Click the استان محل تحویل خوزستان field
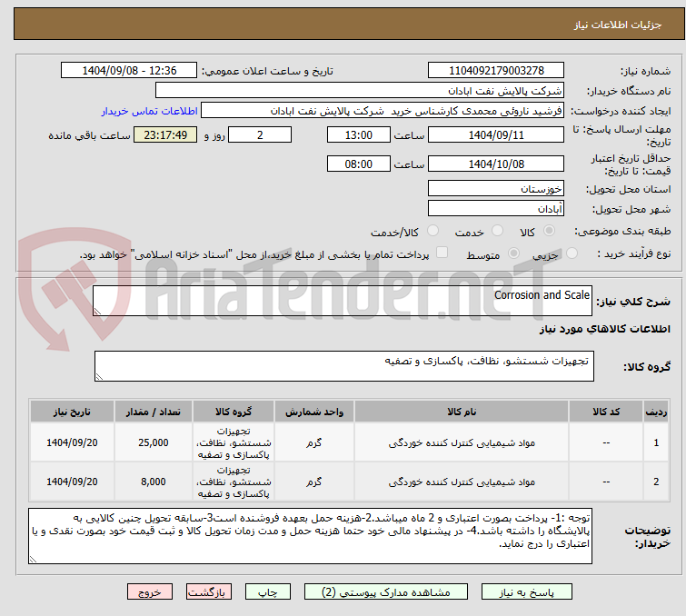The image size is (686, 616). tap(495, 189)
